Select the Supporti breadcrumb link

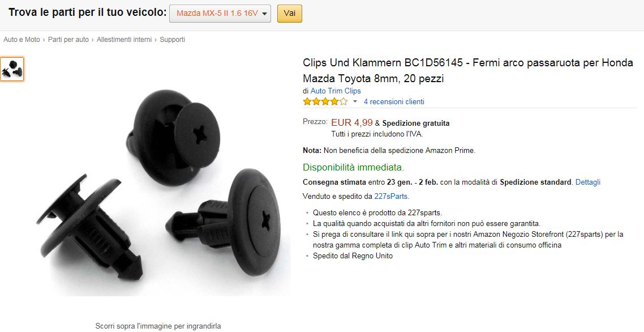[173, 40]
